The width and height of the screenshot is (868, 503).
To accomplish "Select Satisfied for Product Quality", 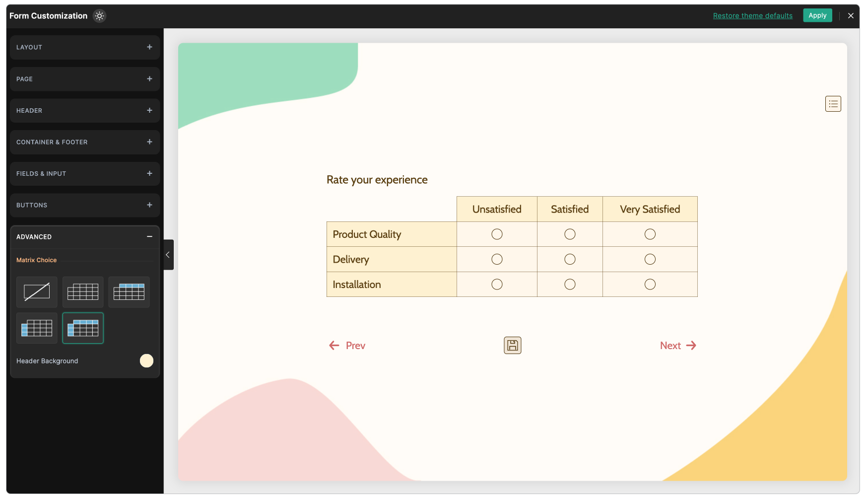I will pyautogui.click(x=570, y=234).
